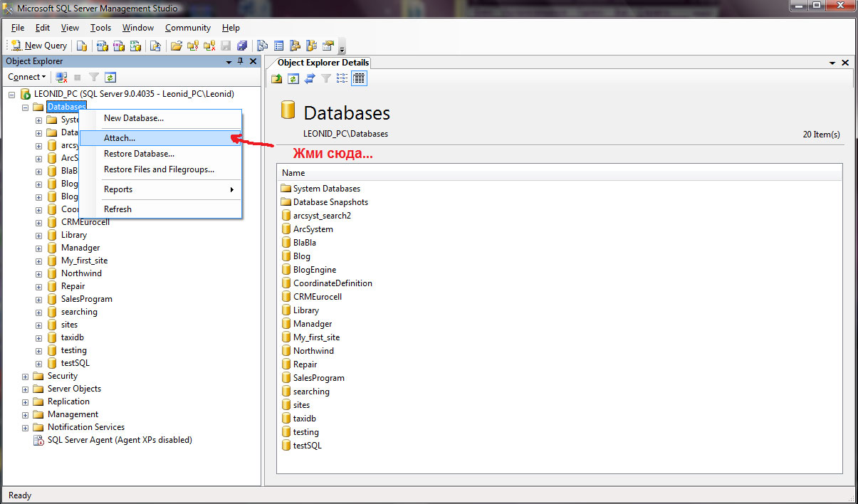Open Object Explorer Details tab list dropdown
This screenshot has width=858, height=504.
pyautogui.click(x=832, y=63)
